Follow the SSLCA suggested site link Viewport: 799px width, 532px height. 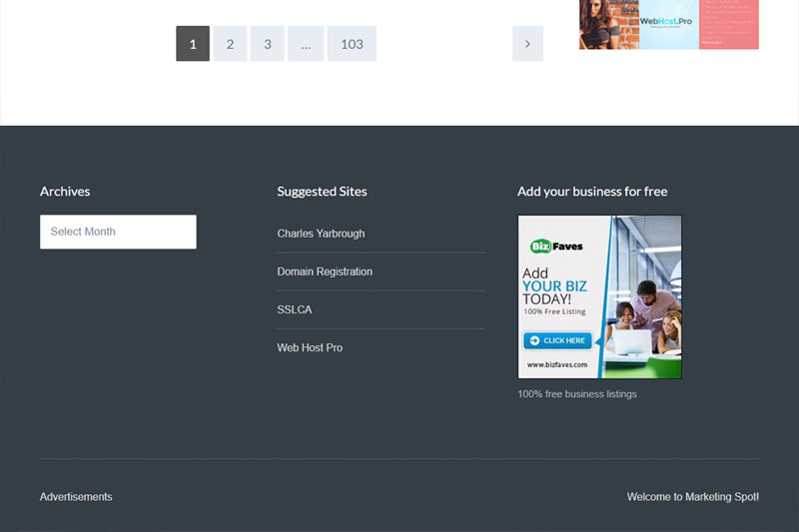(295, 309)
